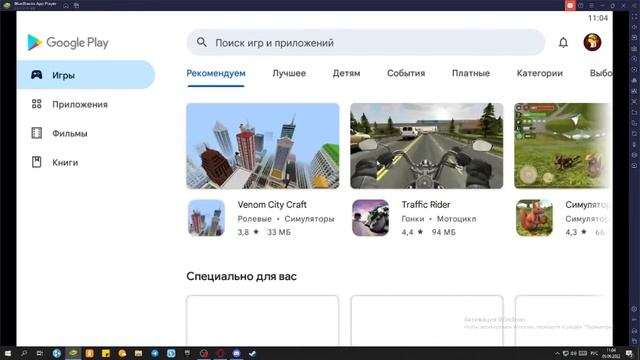This screenshot has width=640, height=360.
Task: Click the BlueStacks home icon in title bar
Action: click(66, 5)
